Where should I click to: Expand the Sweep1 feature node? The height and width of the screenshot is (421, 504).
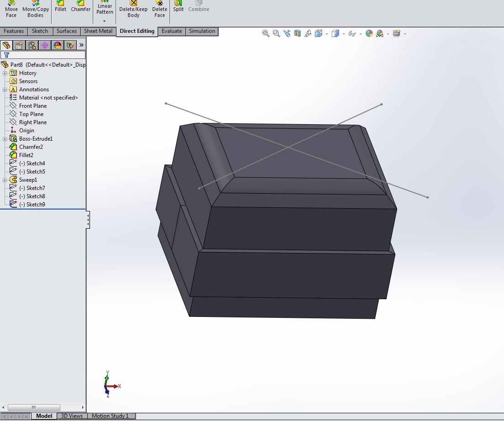[5, 180]
